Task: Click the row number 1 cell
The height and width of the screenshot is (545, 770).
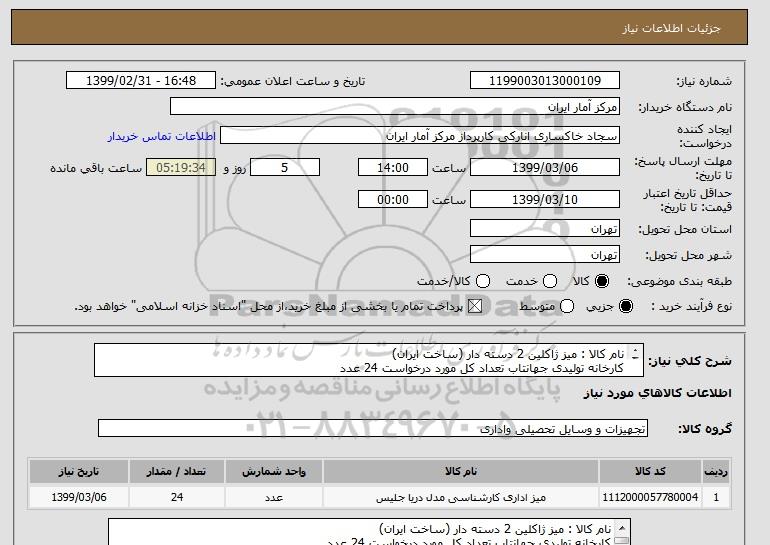Action: click(x=716, y=497)
